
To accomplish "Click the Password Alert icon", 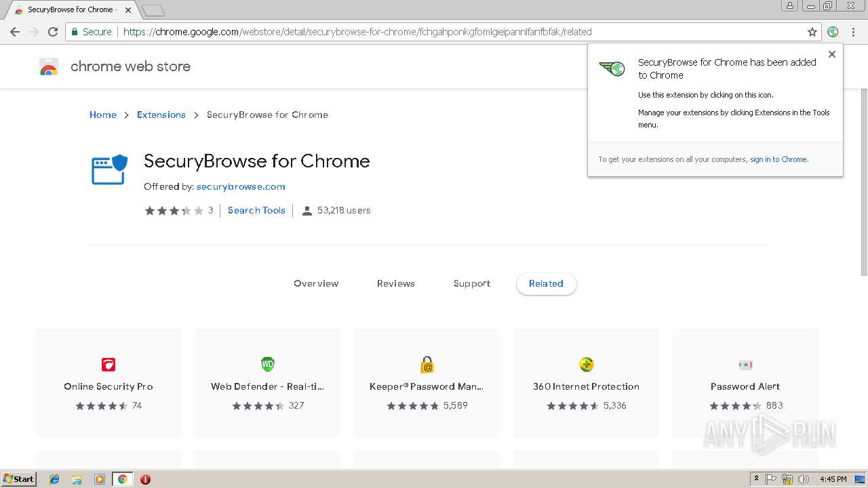I will 745,365.
